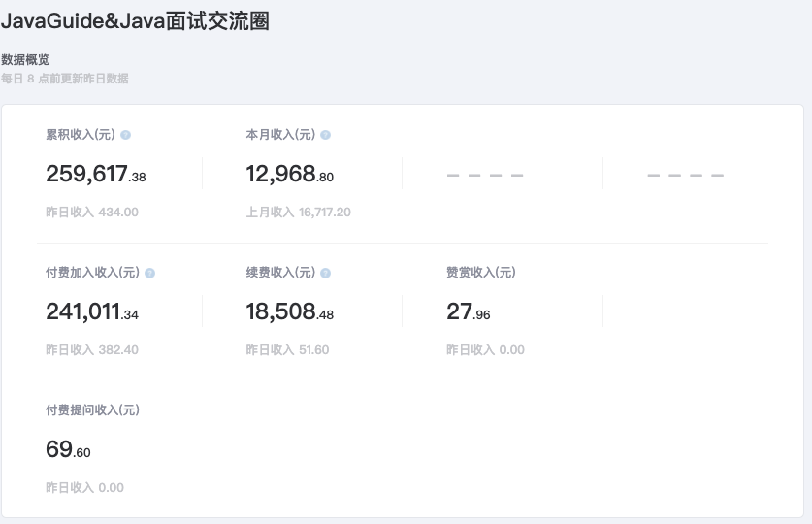This screenshot has width=812, height=524.
Task: Click help icon next to 本月收入(元)
Action: pyautogui.click(x=325, y=135)
